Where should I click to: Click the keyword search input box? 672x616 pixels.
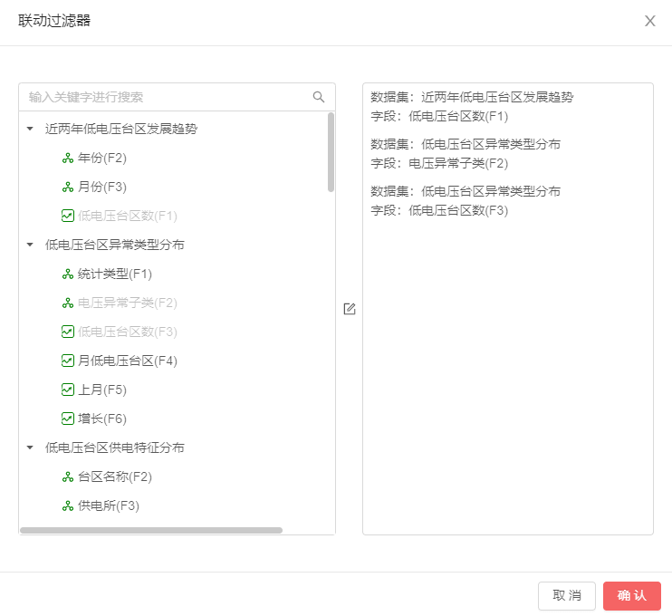click(x=168, y=97)
